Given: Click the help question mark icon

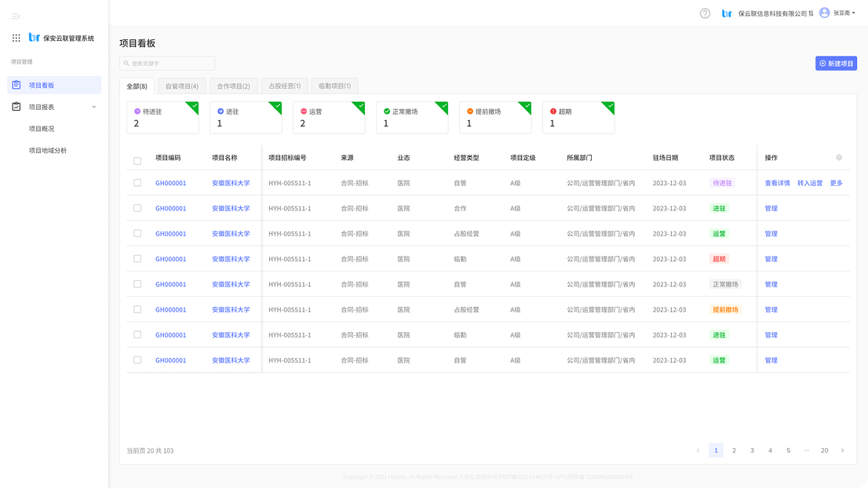Looking at the screenshot, I should click(x=705, y=13).
